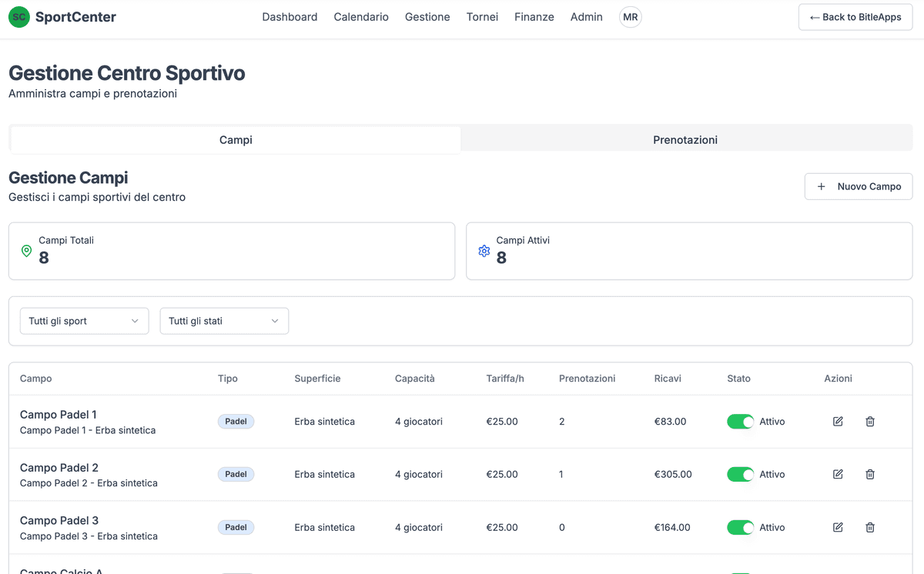
Task: Click the Padel badge in Campo Padel 1 row
Action: pos(236,422)
